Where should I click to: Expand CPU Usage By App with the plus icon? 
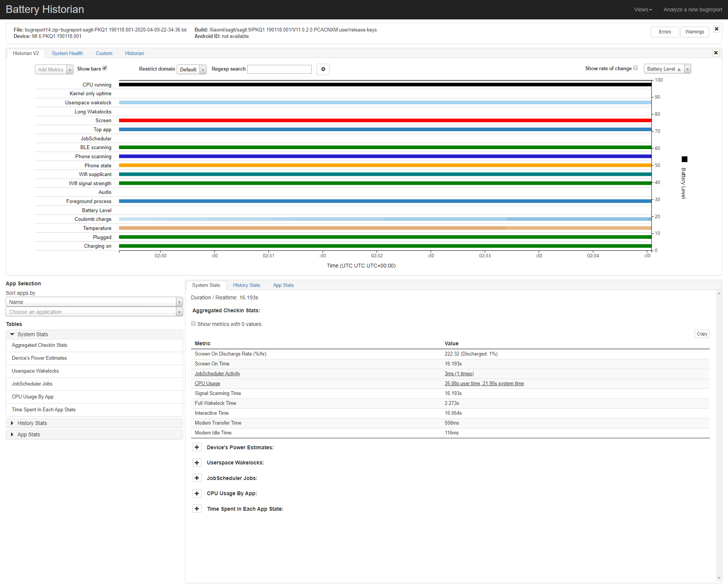[x=197, y=493]
